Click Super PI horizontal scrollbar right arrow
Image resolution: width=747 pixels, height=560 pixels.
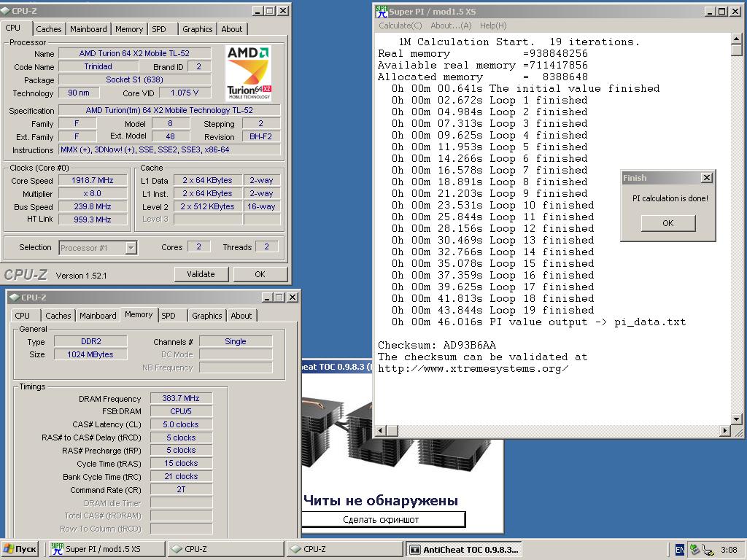725,430
